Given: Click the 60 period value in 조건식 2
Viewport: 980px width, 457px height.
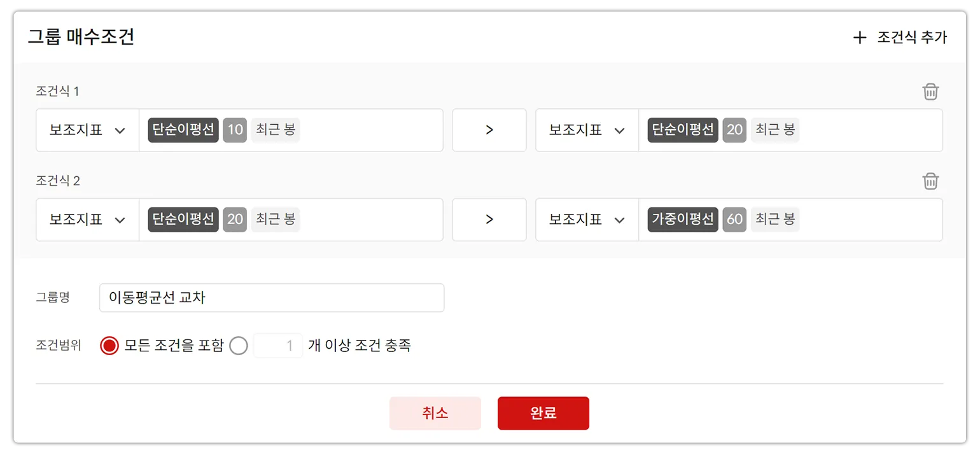Looking at the screenshot, I should point(734,219).
